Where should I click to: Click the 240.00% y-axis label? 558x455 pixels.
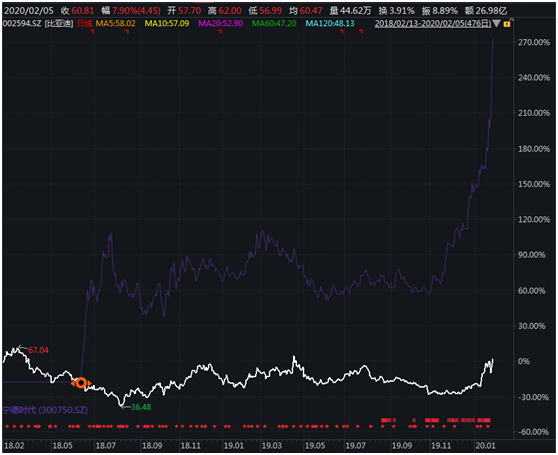pos(534,78)
